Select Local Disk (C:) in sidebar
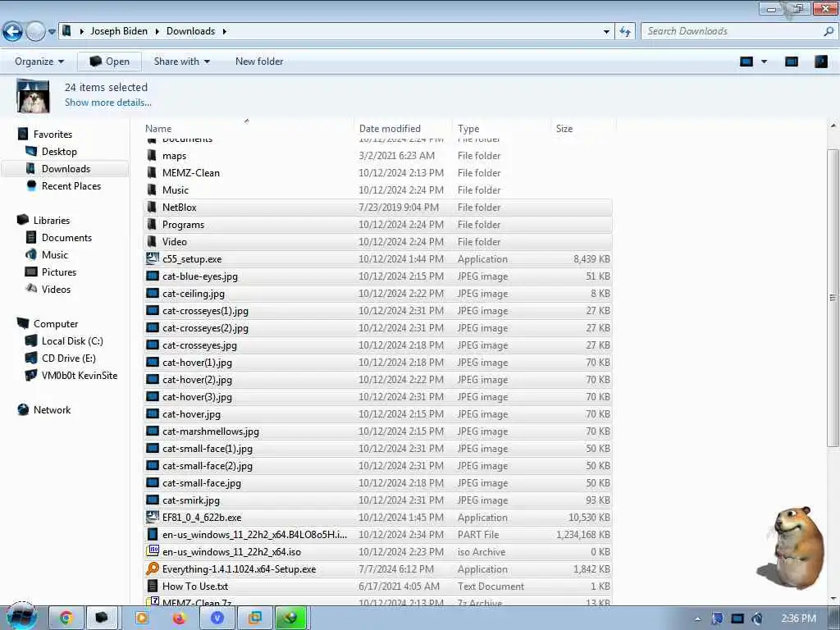This screenshot has width=840, height=630. click(x=72, y=340)
